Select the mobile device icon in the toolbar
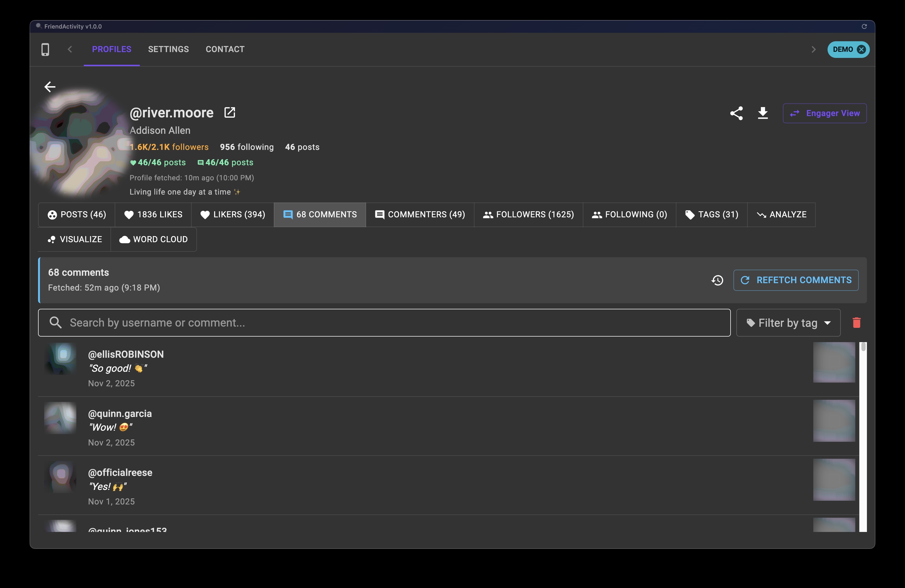Viewport: 905px width, 588px height. (x=45, y=49)
